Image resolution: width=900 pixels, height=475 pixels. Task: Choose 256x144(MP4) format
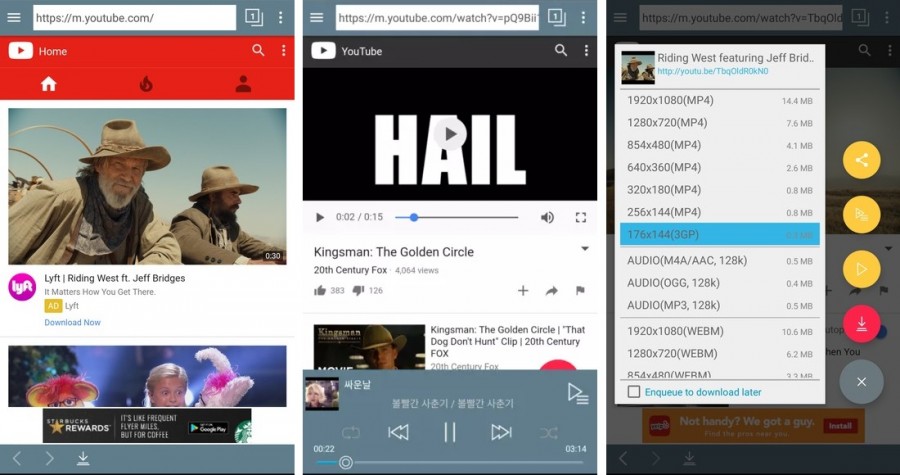coord(720,212)
